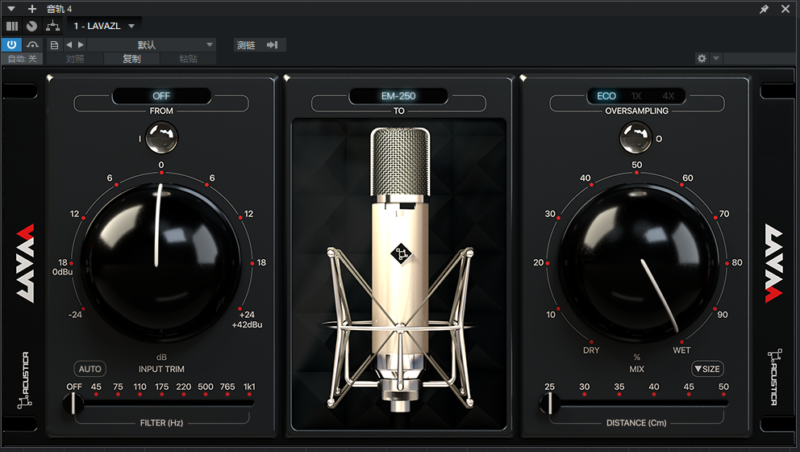Click the channel editor bars icon
800x452 pixels.
(13, 25)
